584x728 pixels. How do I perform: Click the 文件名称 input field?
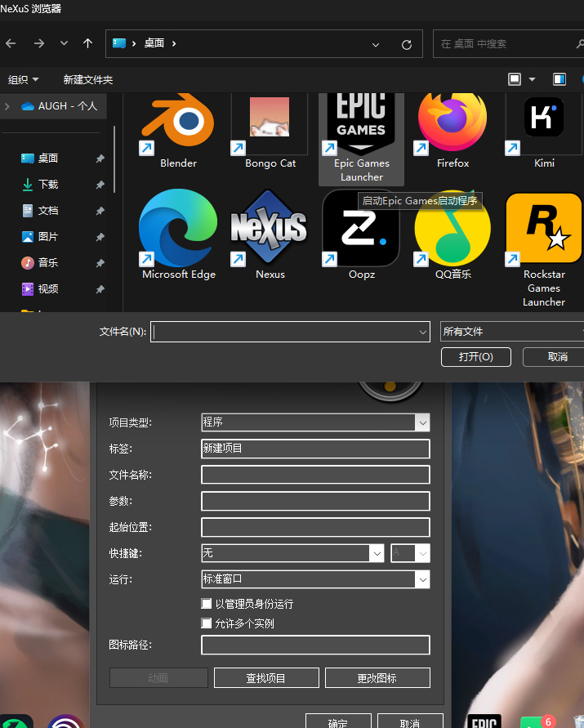click(315, 475)
